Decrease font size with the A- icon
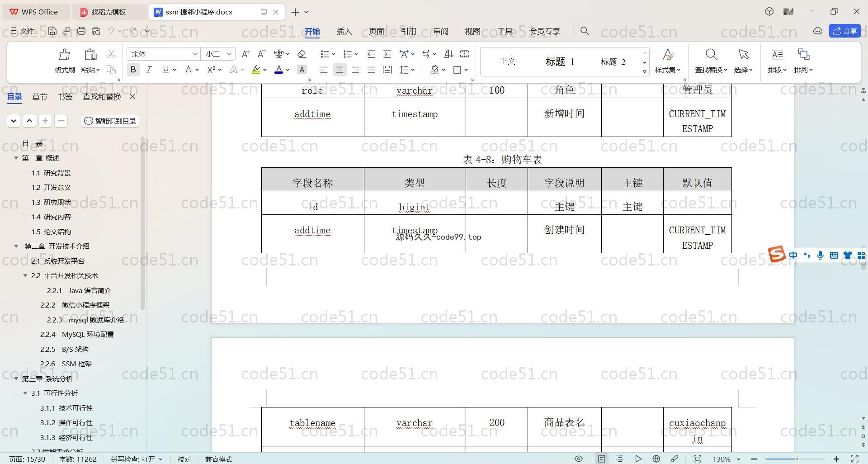The width and height of the screenshot is (868, 464). tap(261, 54)
